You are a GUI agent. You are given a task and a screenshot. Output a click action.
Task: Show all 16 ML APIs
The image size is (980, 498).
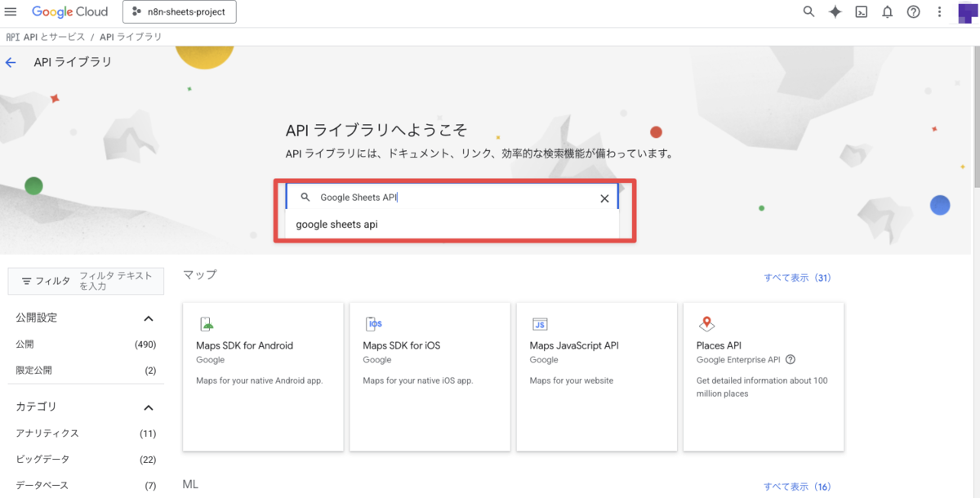coord(797,487)
